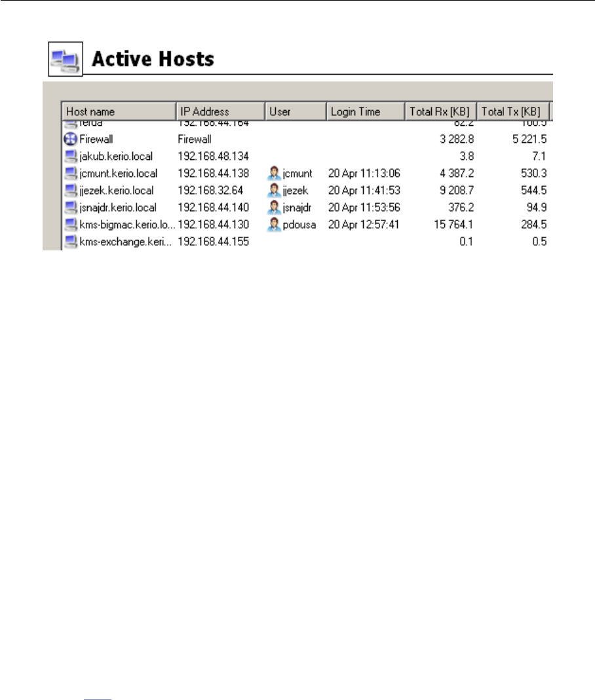The height and width of the screenshot is (700, 595).
Task: Click the user icon beside pdousa
Action: [274, 225]
